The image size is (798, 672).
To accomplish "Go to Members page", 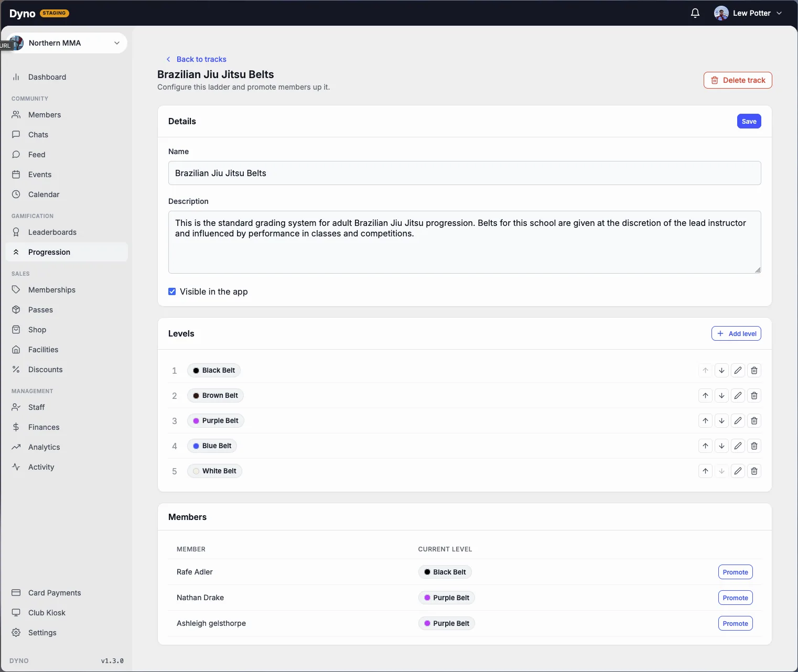I will 67,115.
